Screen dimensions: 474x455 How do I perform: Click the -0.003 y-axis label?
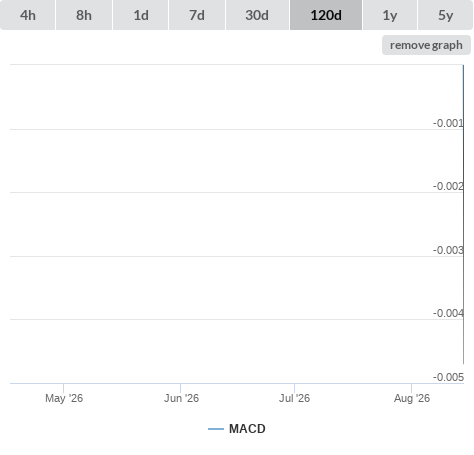pyautogui.click(x=448, y=250)
